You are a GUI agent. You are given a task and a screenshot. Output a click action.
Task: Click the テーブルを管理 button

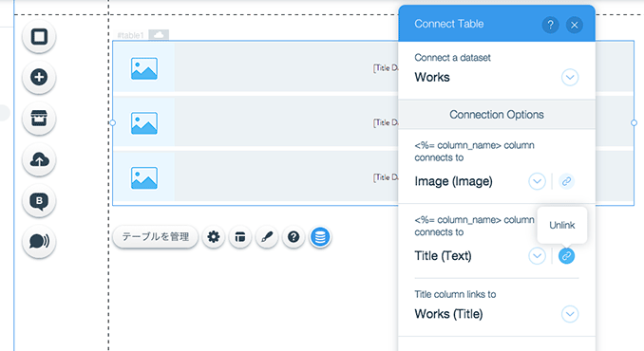tap(155, 236)
